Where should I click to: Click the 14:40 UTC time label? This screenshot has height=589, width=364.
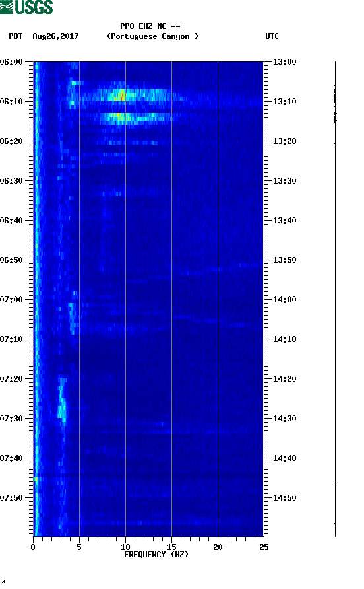point(284,458)
